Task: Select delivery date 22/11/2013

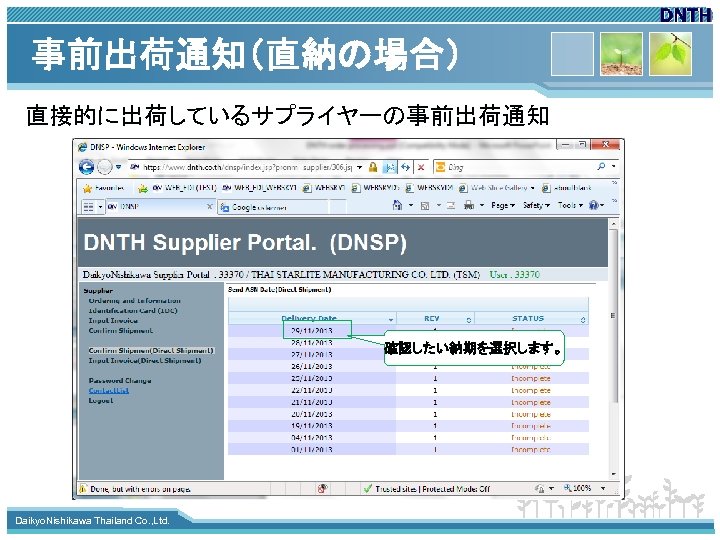Action: 312,390
